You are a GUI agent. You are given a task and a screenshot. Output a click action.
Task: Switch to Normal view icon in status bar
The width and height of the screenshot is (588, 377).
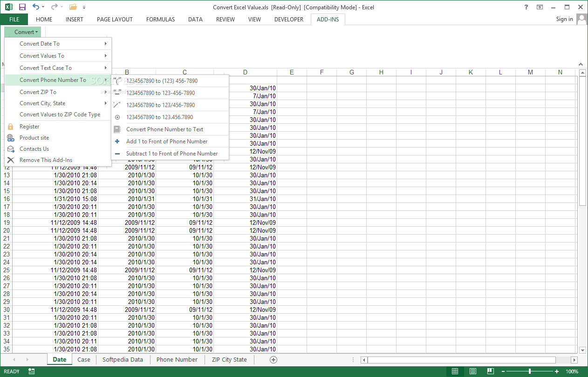(x=455, y=371)
